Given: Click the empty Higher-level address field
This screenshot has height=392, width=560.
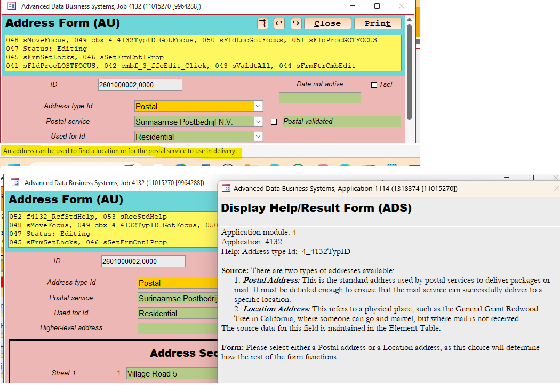Looking at the screenshot, I should (x=177, y=329).
